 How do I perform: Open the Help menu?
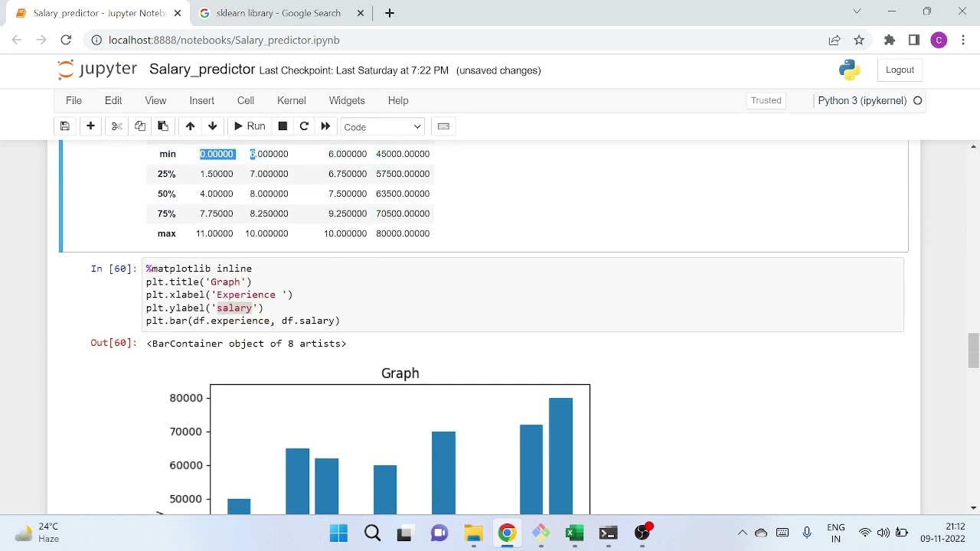[x=398, y=100]
